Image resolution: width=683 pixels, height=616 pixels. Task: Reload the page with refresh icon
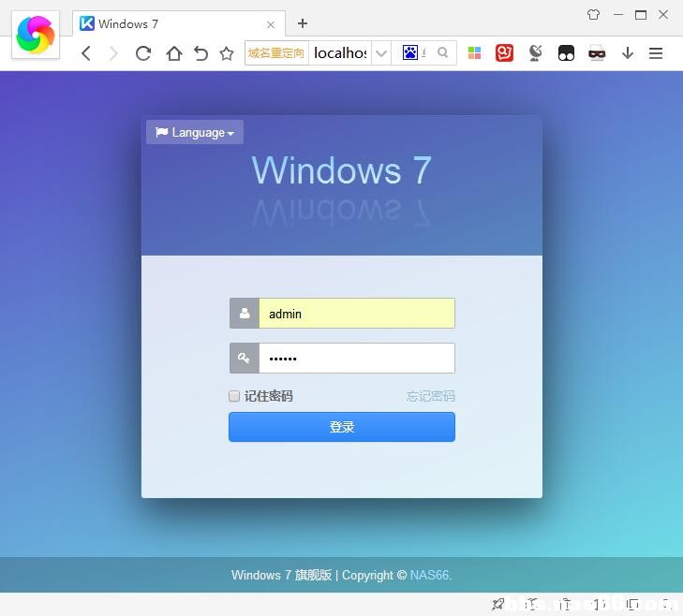point(143,53)
